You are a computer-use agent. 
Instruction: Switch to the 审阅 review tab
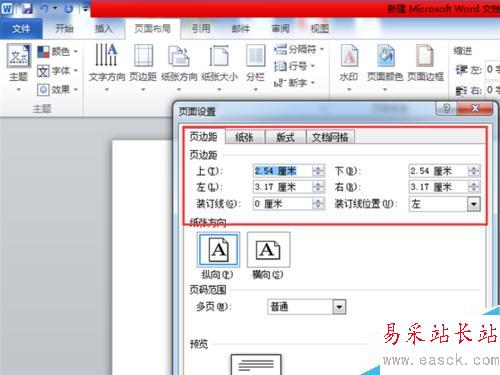coord(280,29)
